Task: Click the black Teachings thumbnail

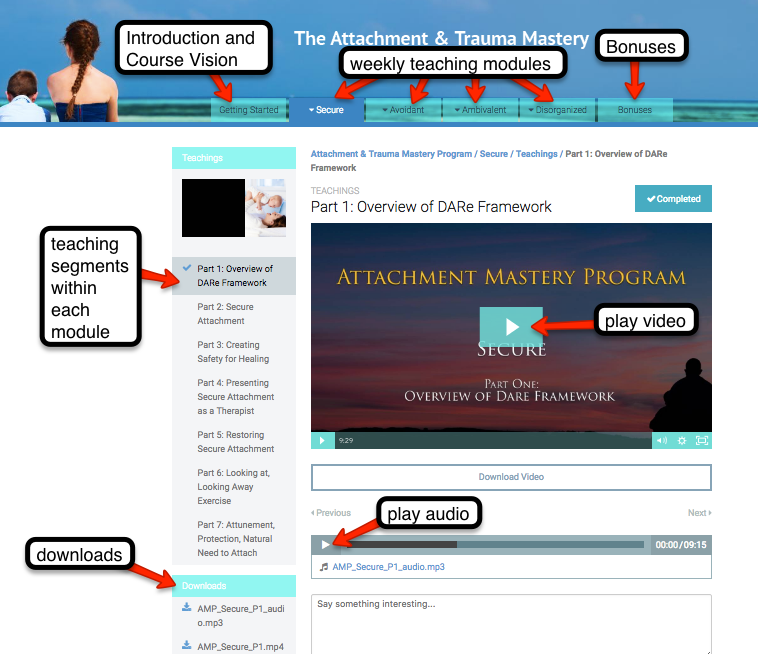Action: (213, 208)
